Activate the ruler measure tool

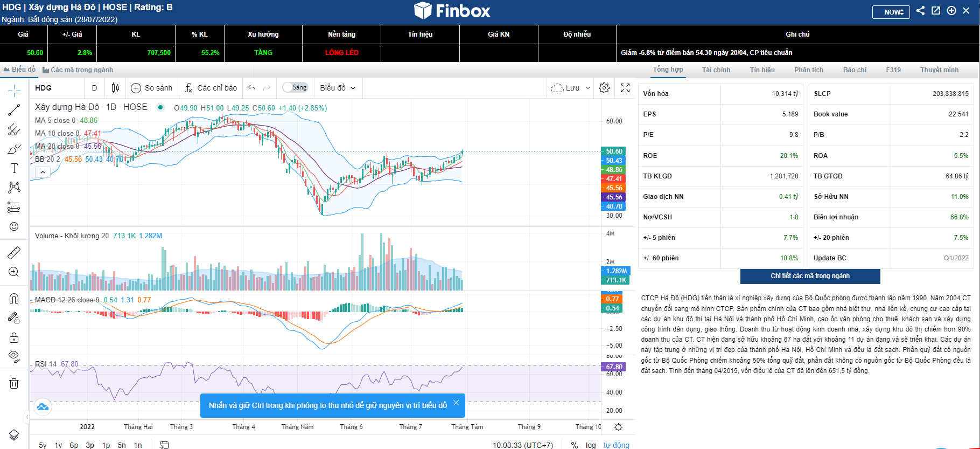(x=14, y=252)
